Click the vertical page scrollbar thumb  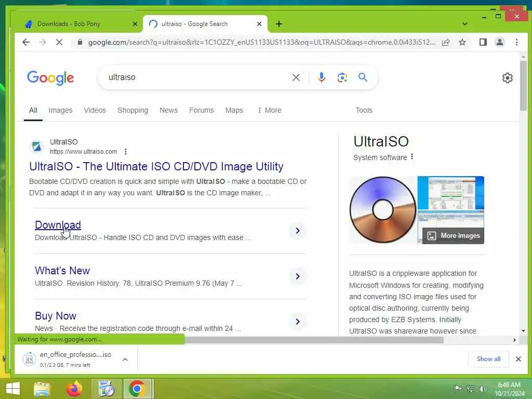523,86
